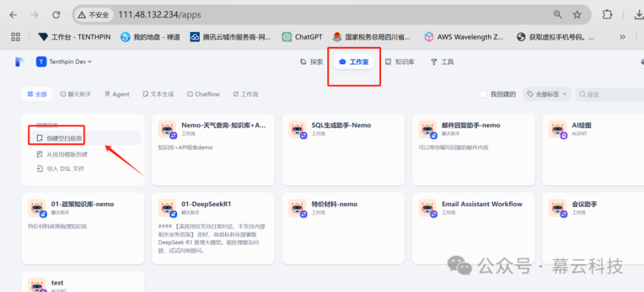This screenshot has height=292, width=644.
Task: Switch to the 知识库 tab
Action: click(x=400, y=62)
